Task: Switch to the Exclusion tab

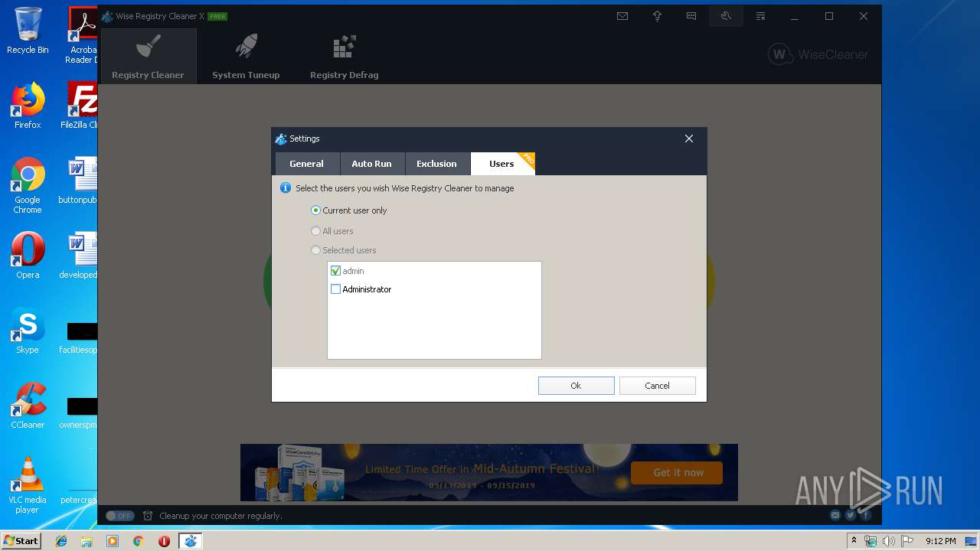Action: 436,164
